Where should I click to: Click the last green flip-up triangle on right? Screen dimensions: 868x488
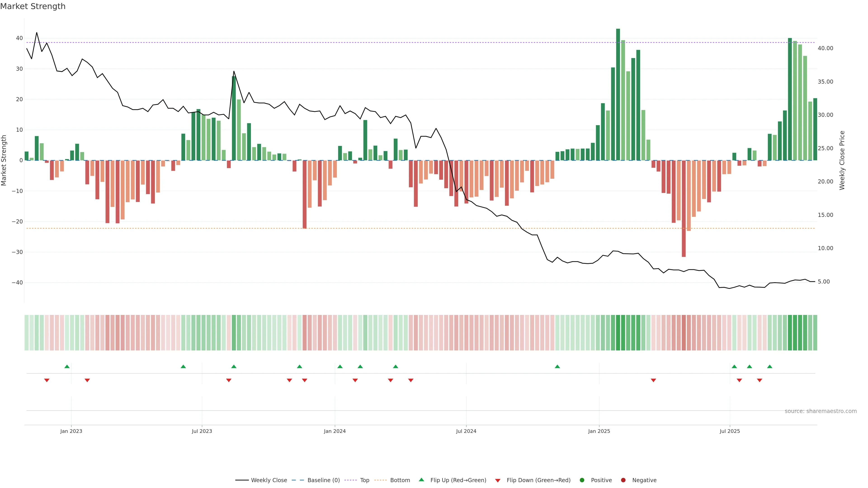[770, 366]
